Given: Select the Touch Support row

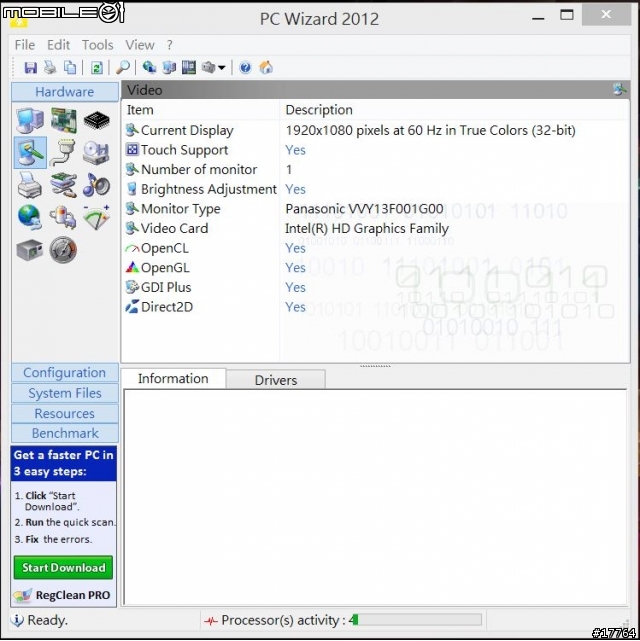Looking at the screenshot, I should (x=375, y=150).
